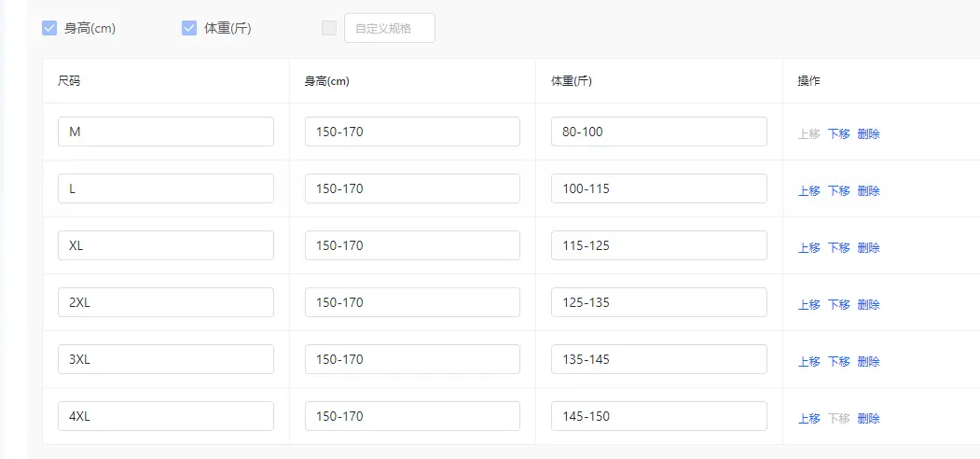Move the XL row down

(x=838, y=247)
